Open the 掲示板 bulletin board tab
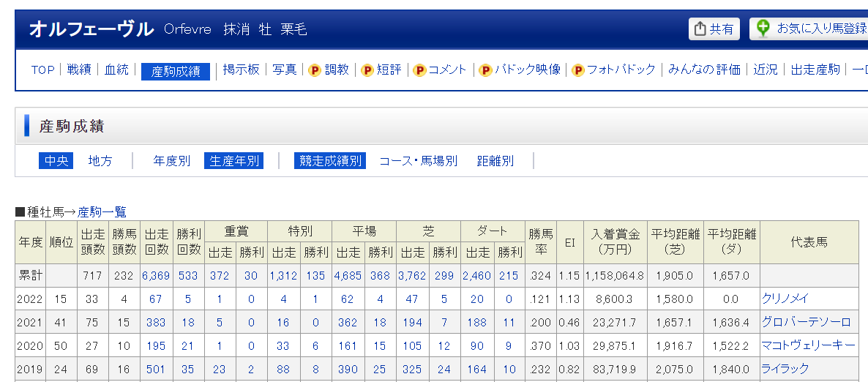The image size is (868, 382). pos(242,70)
